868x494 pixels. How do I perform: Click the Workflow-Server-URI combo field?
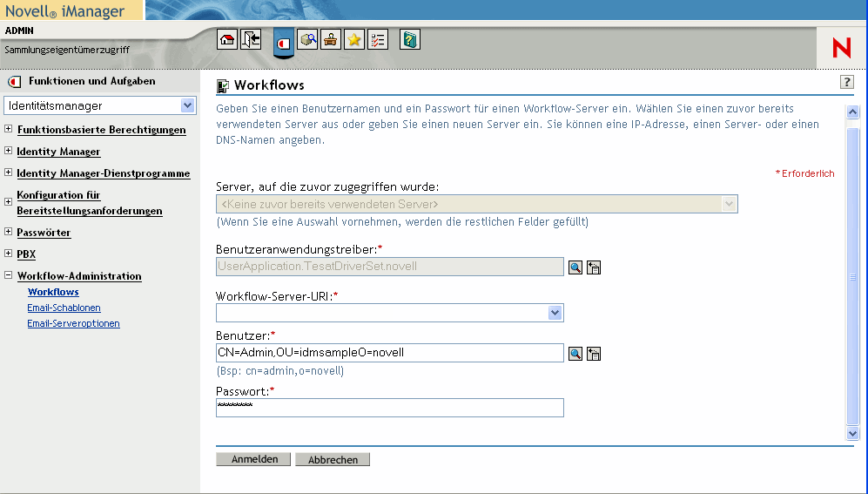pos(390,313)
